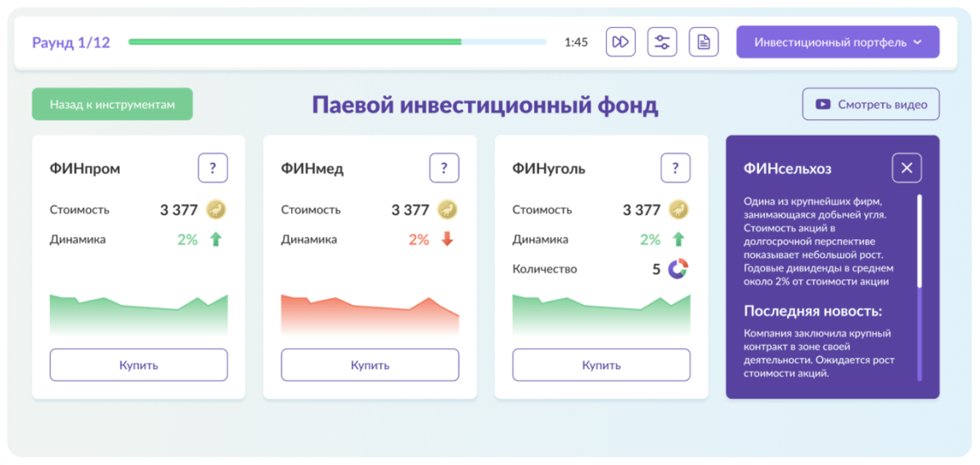Open ФИНуголь question mark help

point(676,168)
